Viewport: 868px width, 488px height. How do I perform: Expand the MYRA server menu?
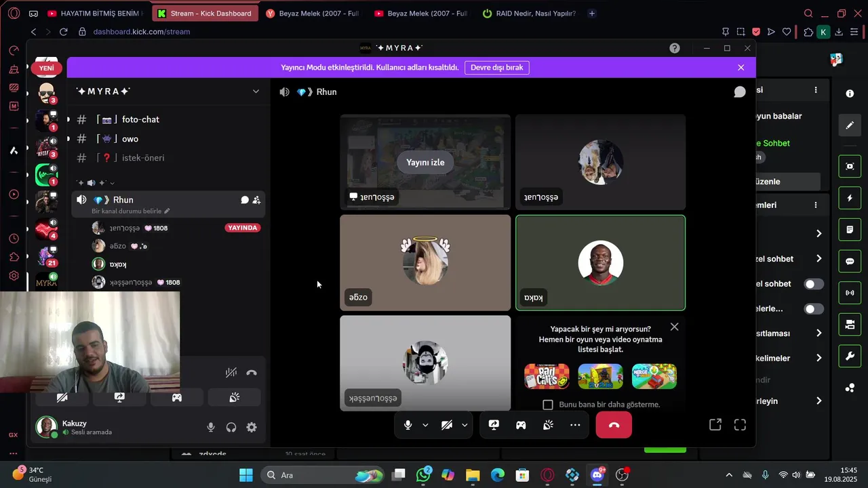pyautogui.click(x=256, y=91)
